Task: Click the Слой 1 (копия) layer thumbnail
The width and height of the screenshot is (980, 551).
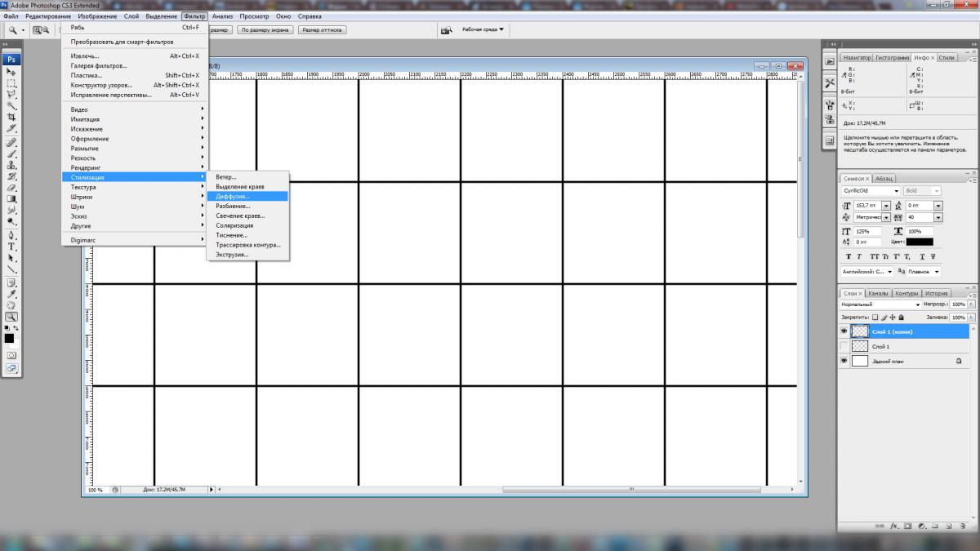Action: pyautogui.click(x=860, y=331)
